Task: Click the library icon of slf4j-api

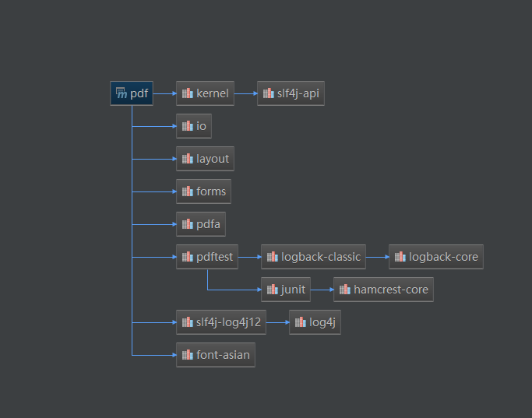Action: pyautogui.click(x=269, y=93)
